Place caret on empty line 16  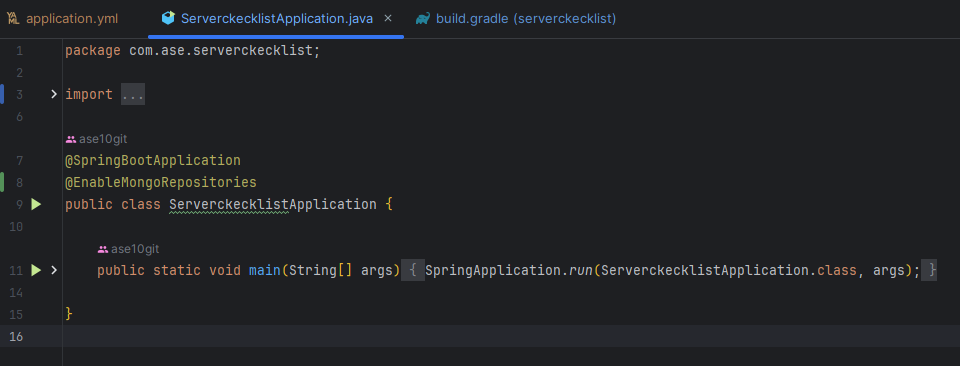(x=511, y=336)
